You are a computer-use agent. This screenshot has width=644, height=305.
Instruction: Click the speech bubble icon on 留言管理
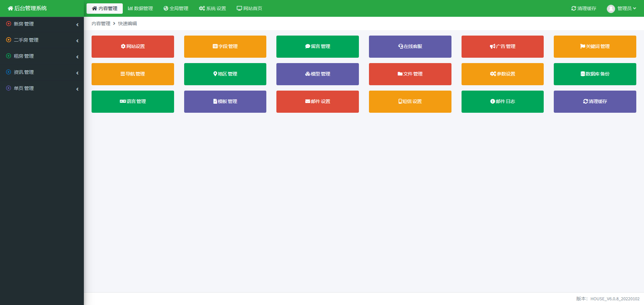(x=308, y=46)
